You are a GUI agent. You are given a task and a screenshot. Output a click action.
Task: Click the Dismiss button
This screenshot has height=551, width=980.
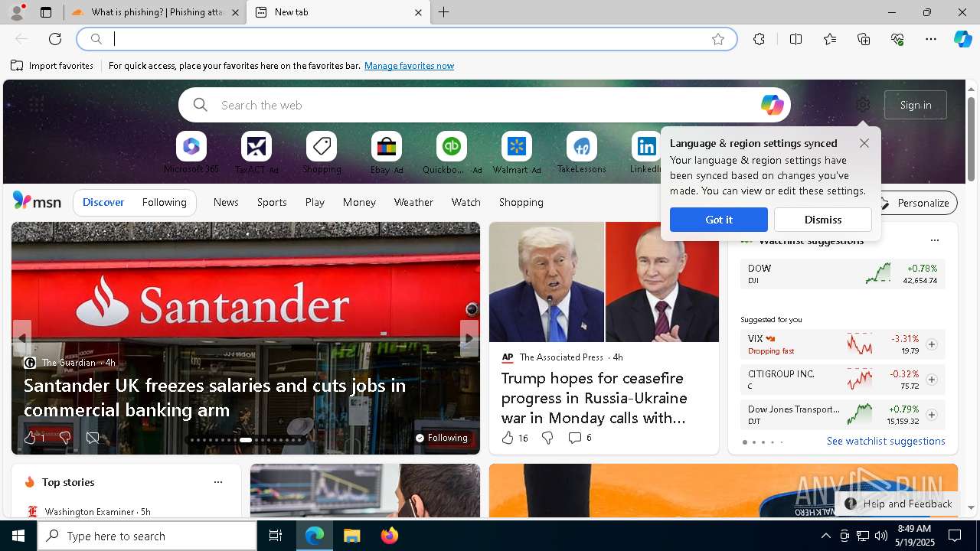823,220
